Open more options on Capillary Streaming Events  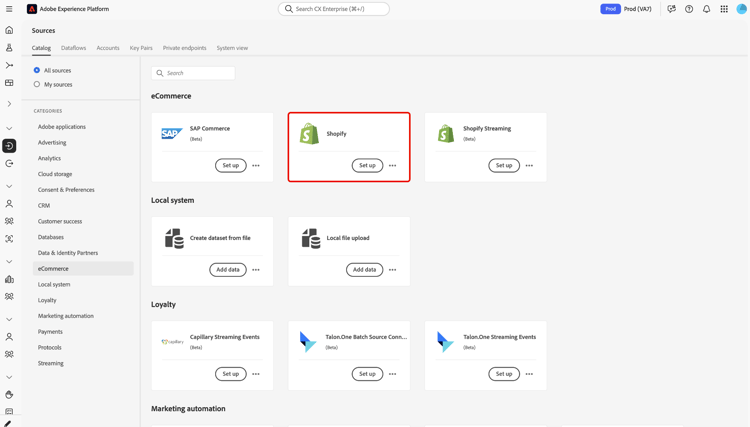point(256,374)
